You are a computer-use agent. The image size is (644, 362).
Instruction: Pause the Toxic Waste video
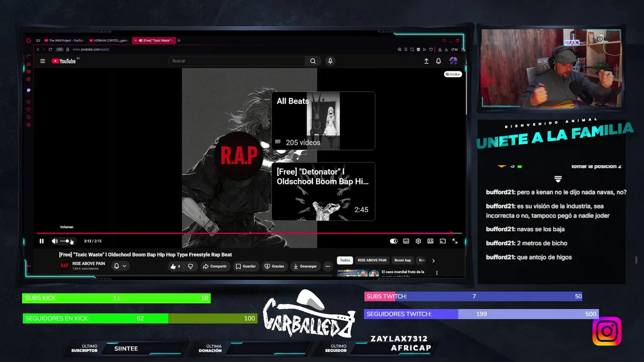pos(41,241)
